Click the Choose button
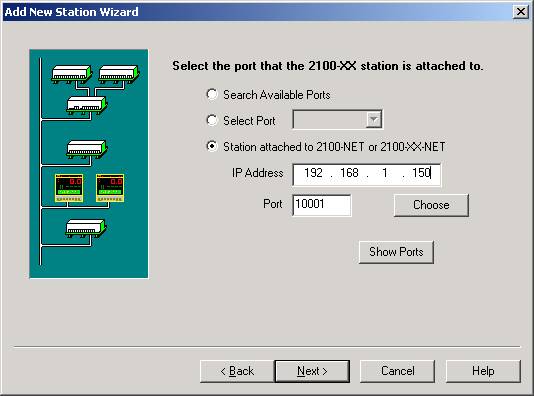 pyautogui.click(x=431, y=205)
